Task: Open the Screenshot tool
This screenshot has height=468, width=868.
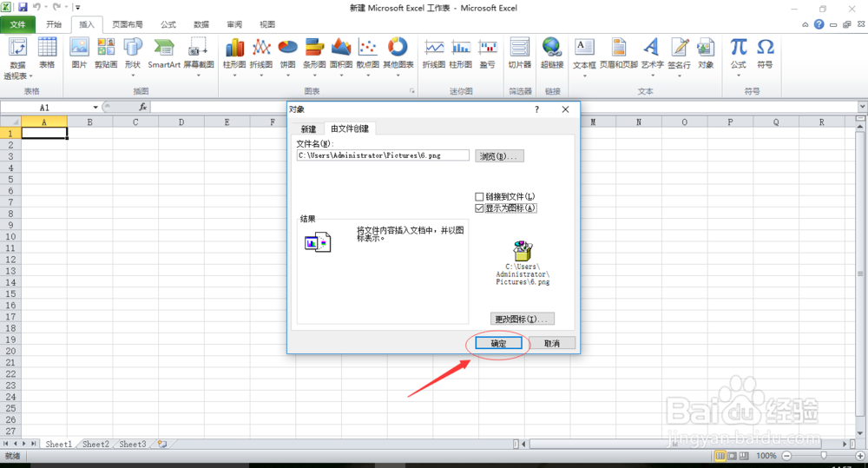Action: point(199,56)
